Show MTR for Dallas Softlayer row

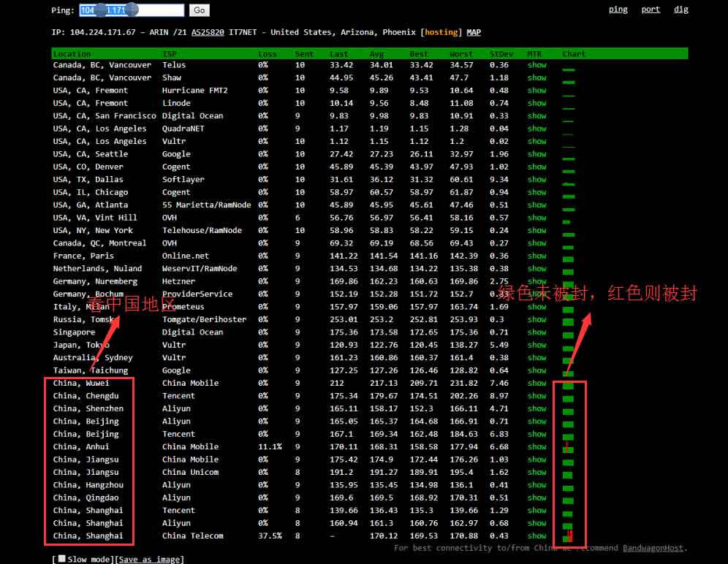point(536,179)
